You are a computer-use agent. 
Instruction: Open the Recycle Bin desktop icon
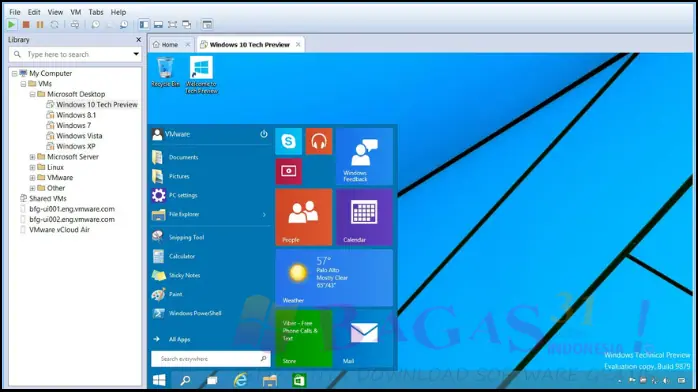point(166,72)
